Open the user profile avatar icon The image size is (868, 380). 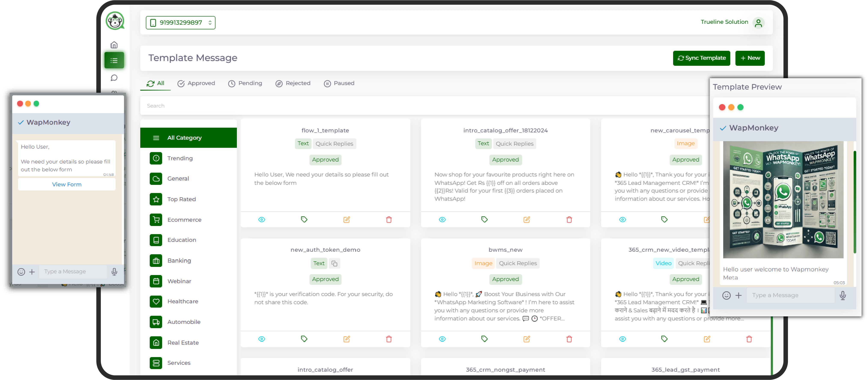point(759,22)
